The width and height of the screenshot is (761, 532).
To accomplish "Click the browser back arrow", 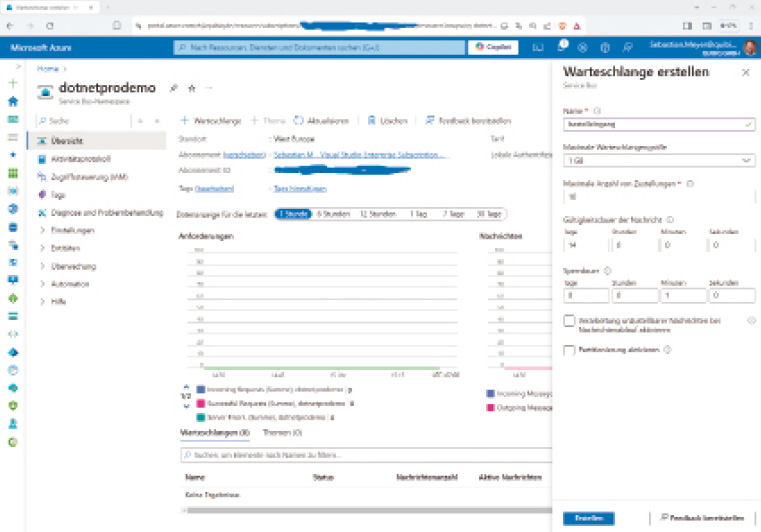I will 10,26.
